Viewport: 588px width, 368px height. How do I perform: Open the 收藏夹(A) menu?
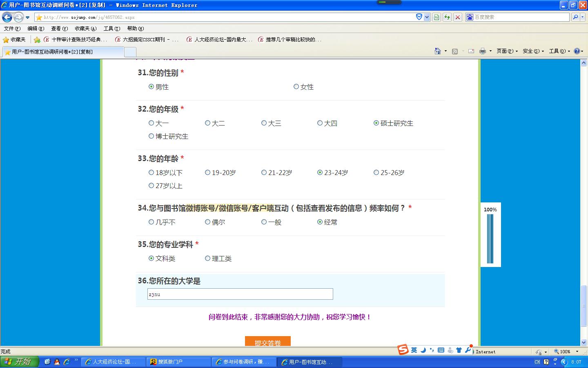tap(86, 29)
